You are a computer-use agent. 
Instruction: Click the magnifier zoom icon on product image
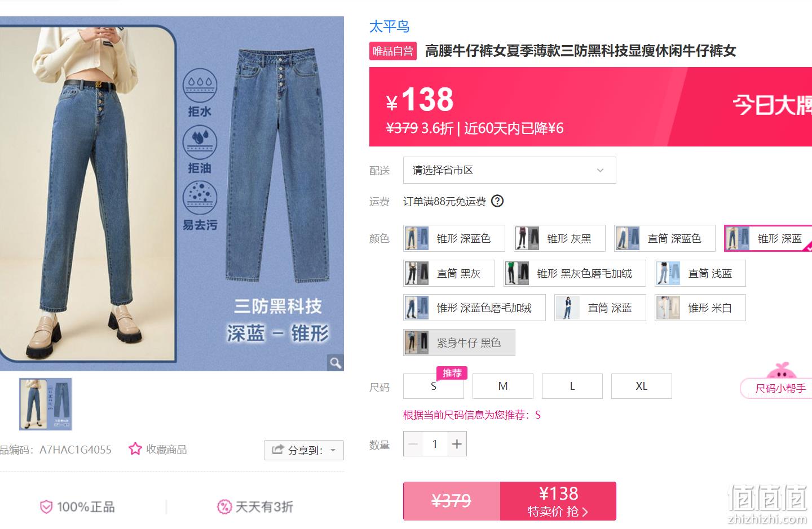click(x=336, y=363)
